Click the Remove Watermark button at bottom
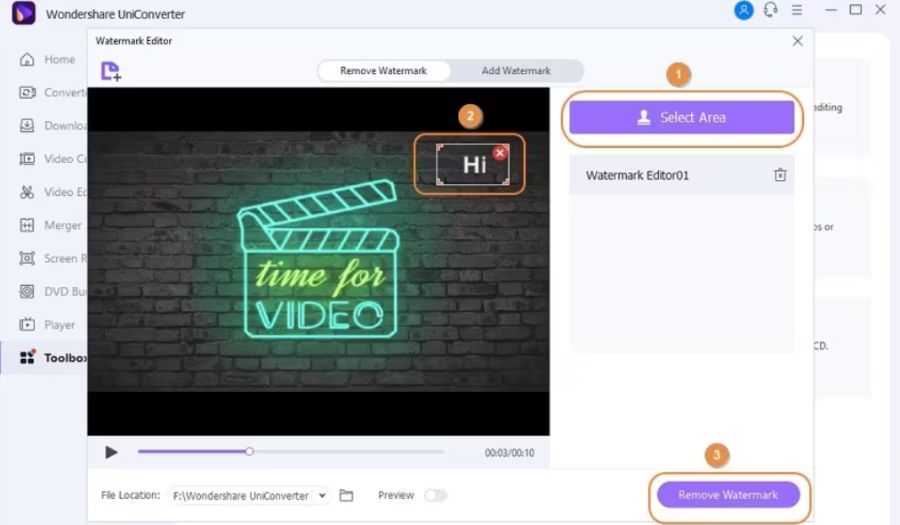The image size is (900, 525). [728, 495]
